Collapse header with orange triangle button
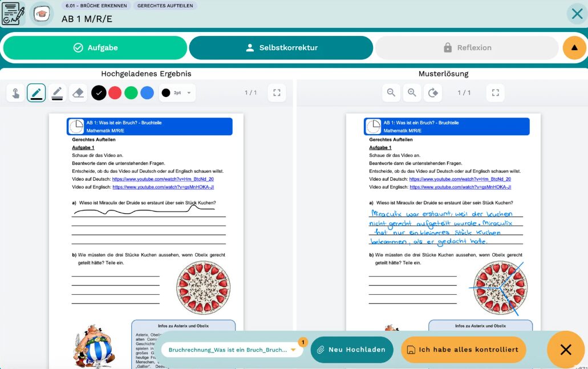 574,48
